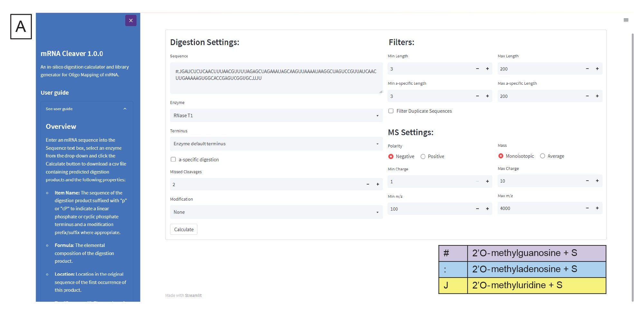The image size is (644, 322).
Task: Decrement Missed Cleavages value
Action: click(x=368, y=185)
